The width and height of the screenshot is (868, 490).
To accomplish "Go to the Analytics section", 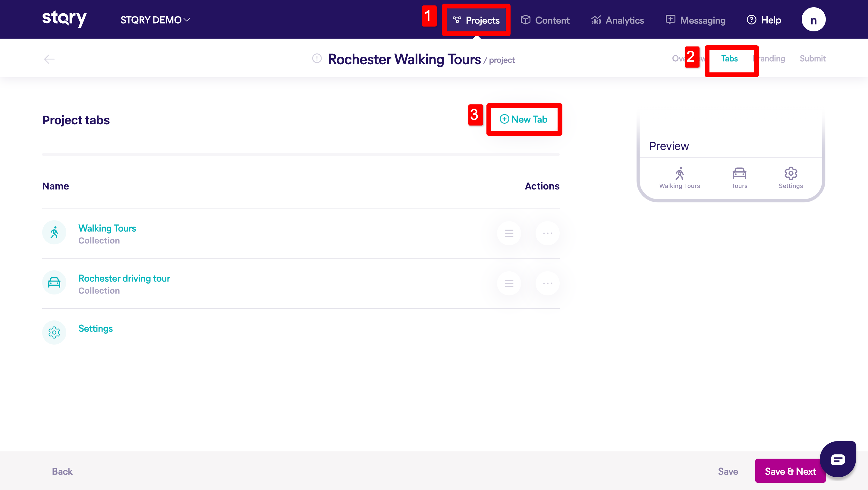I will pyautogui.click(x=617, y=20).
